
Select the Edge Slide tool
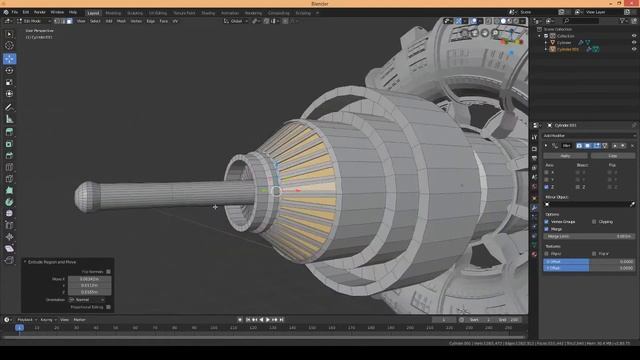9,225
